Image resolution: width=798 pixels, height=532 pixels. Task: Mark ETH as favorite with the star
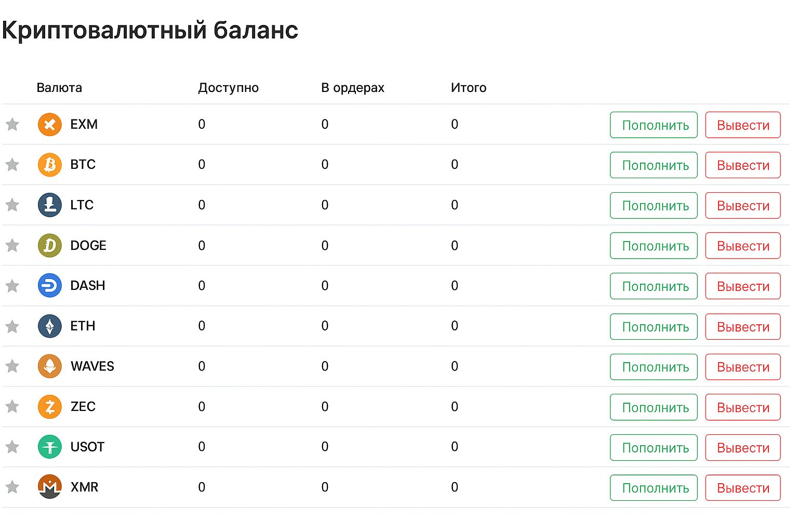point(12,326)
